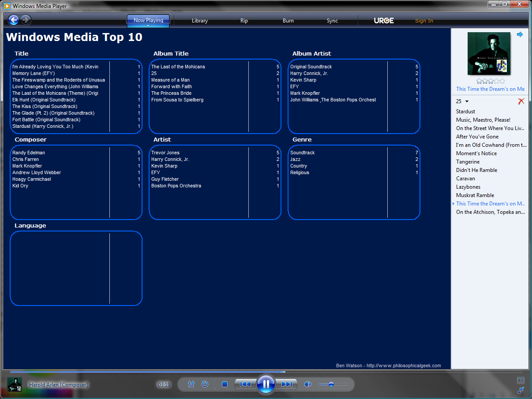Go forward with the Forward arrow button
The image size is (532, 399).
coord(26,20)
